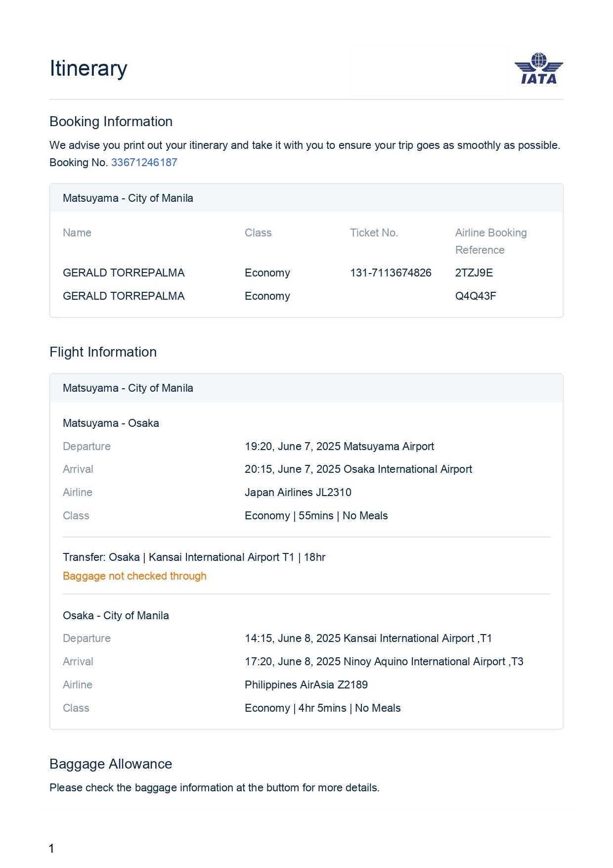Click the 17:20 Ninoy Aquino arrival time
Viewport: 613px width, 868px height.
(384, 661)
